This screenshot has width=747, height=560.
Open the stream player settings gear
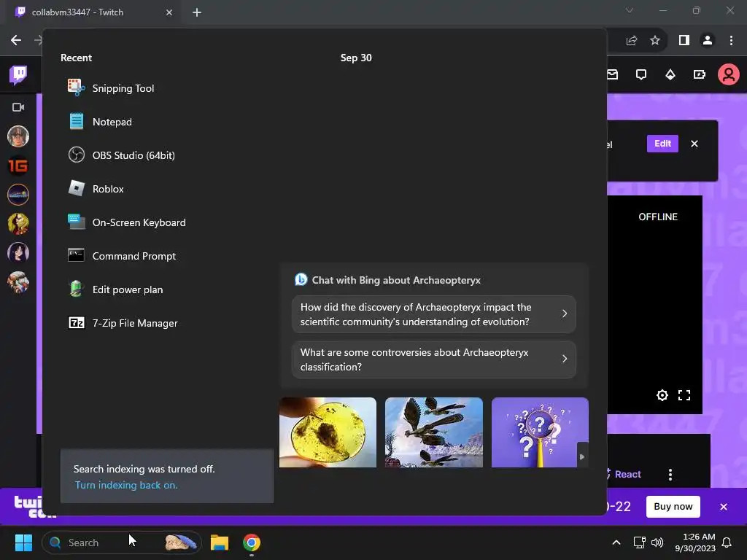(x=662, y=394)
